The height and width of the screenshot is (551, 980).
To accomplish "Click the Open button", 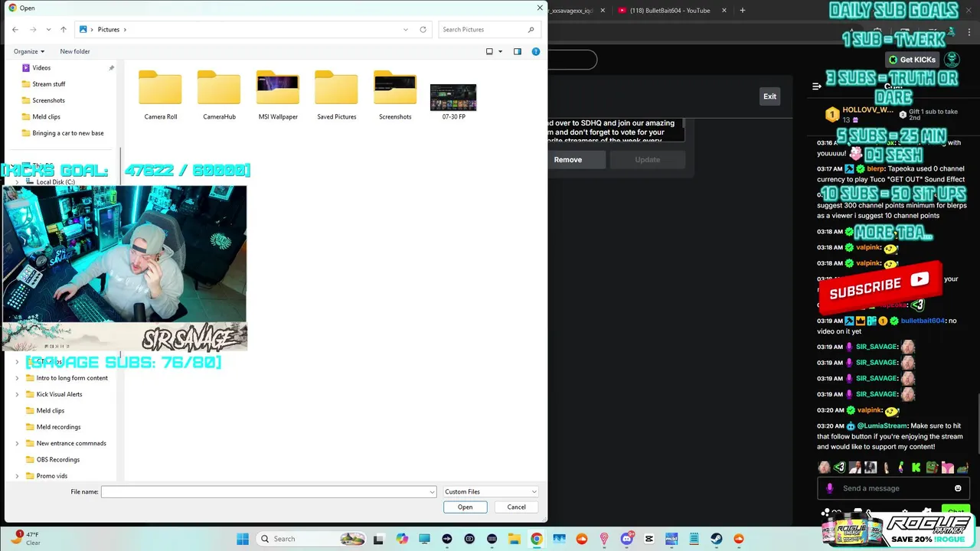I will pyautogui.click(x=465, y=507).
